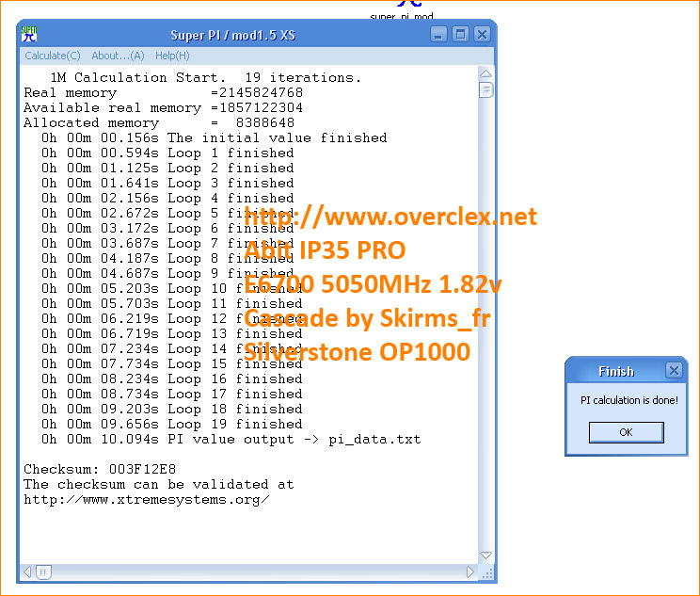Click the 'Loop 19 finished' line
The width and height of the screenshot is (700, 596).
[172, 425]
